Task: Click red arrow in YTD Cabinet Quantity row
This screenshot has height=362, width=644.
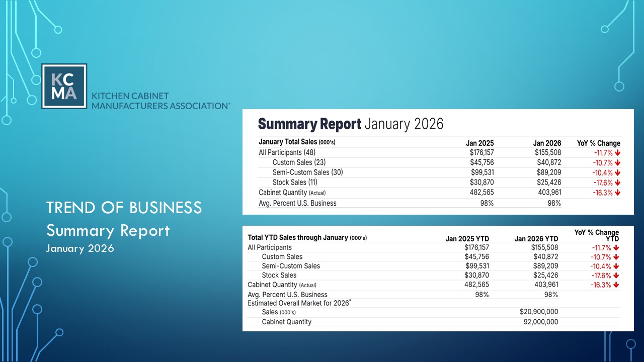Action: point(615,285)
